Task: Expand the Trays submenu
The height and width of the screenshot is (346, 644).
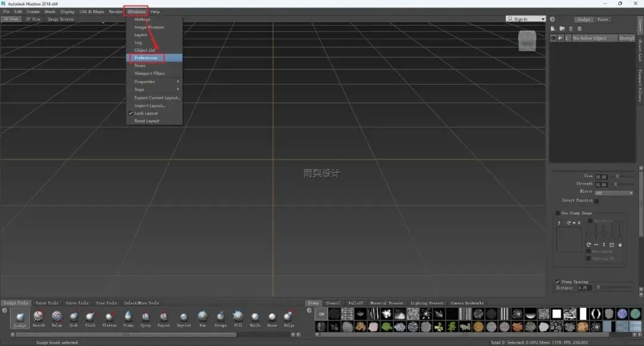Action: [x=154, y=89]
